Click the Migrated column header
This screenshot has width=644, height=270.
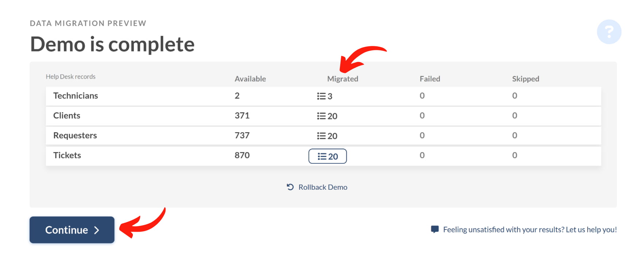[x=343, y=79]
